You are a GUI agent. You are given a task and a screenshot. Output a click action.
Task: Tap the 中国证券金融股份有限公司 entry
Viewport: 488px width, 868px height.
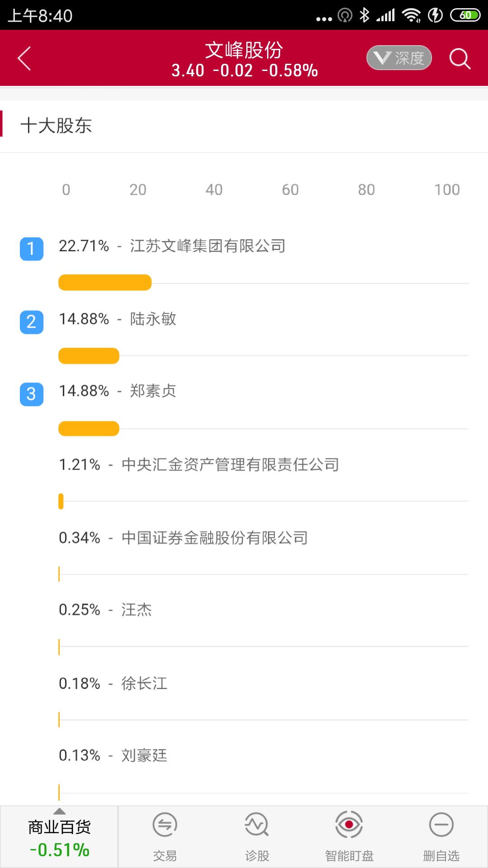pos(215,538)
